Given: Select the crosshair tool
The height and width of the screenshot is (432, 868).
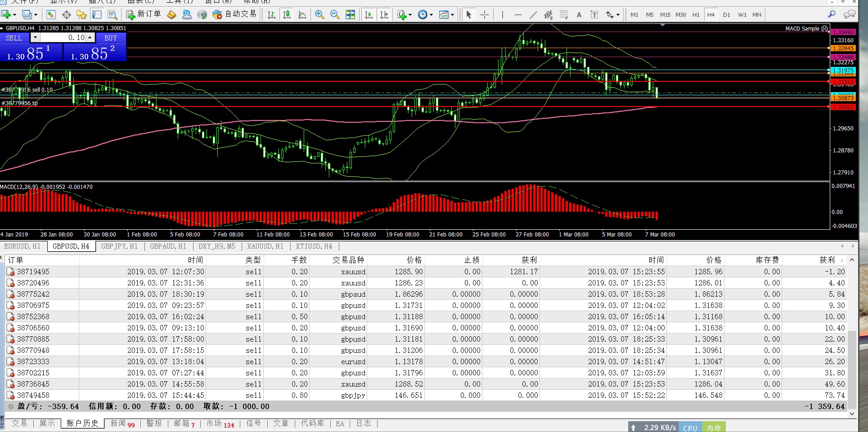Looking at the screenshot, I should tap(484, 14).
